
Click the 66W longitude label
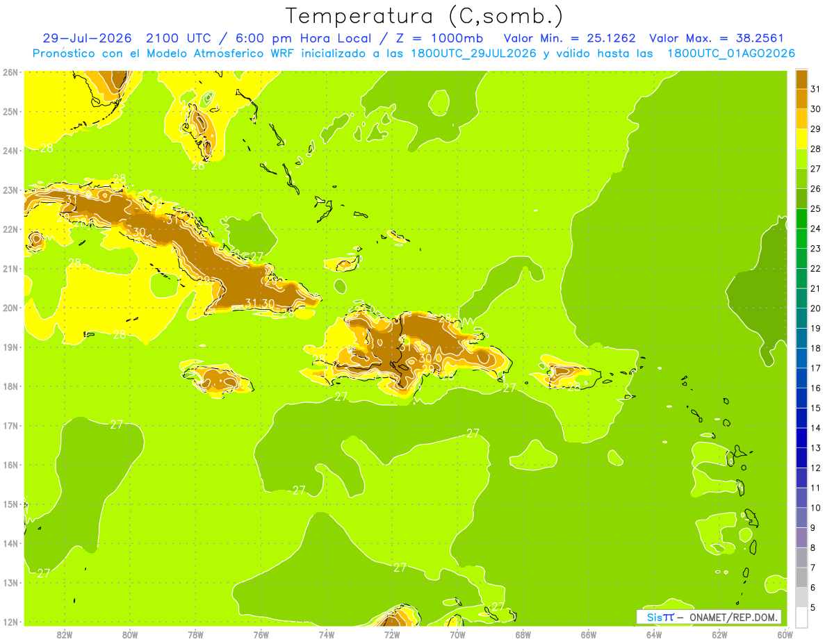point(588,634)
